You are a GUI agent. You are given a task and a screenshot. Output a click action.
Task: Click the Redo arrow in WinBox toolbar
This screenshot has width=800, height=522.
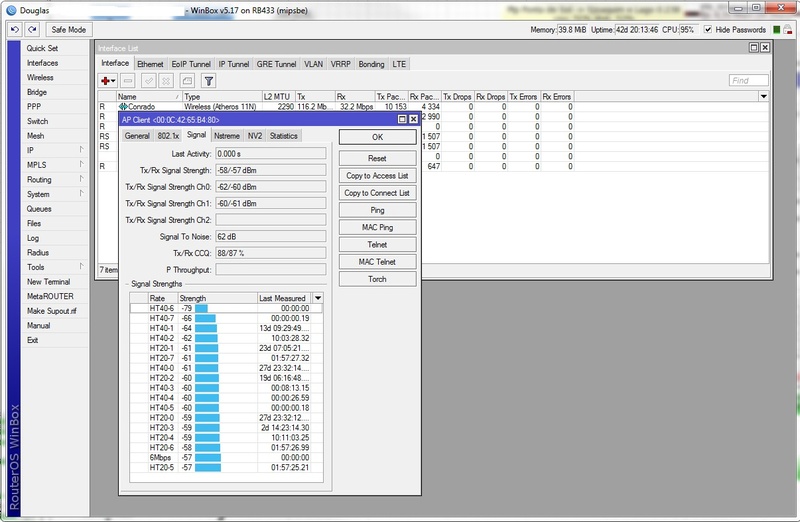point(31,30)
